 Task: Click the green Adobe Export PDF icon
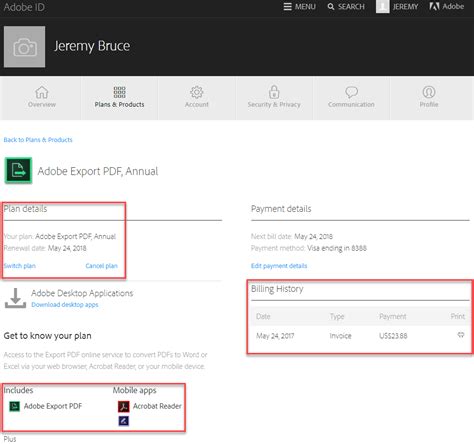[18, 170]
